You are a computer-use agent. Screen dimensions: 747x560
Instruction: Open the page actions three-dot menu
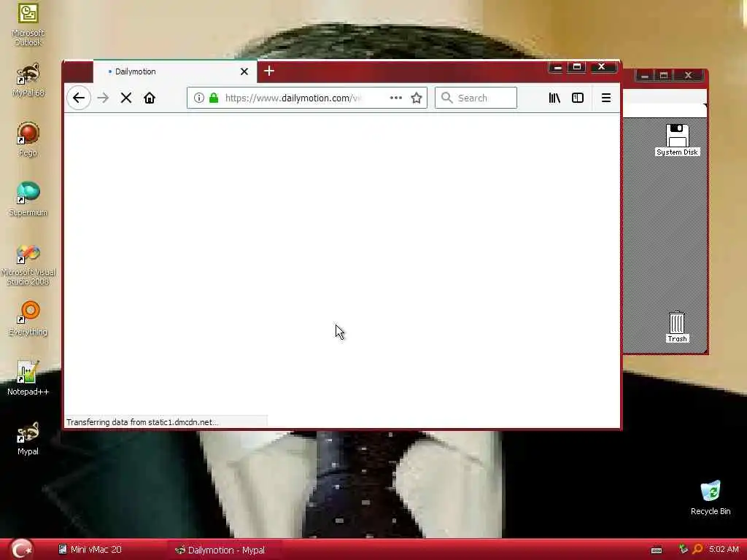396,98
